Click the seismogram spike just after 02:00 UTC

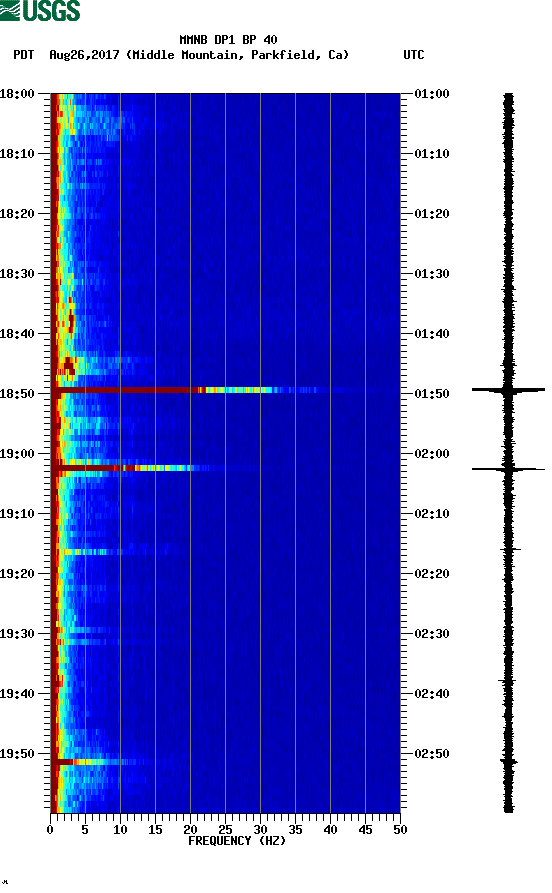(508, 469)
